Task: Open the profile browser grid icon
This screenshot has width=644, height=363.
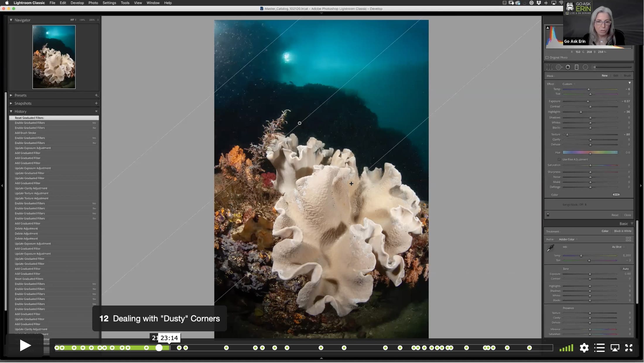Action: pos(628,239)
